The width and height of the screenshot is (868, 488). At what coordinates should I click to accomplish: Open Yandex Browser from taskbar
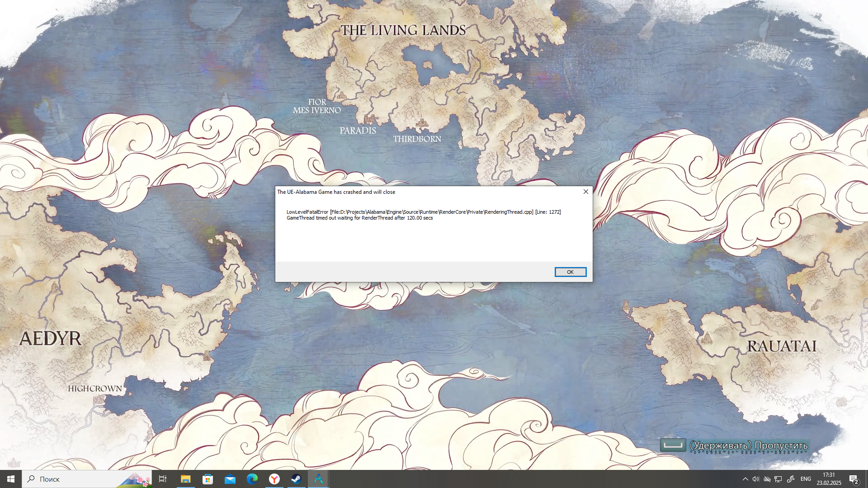click(x=274, y=479)
